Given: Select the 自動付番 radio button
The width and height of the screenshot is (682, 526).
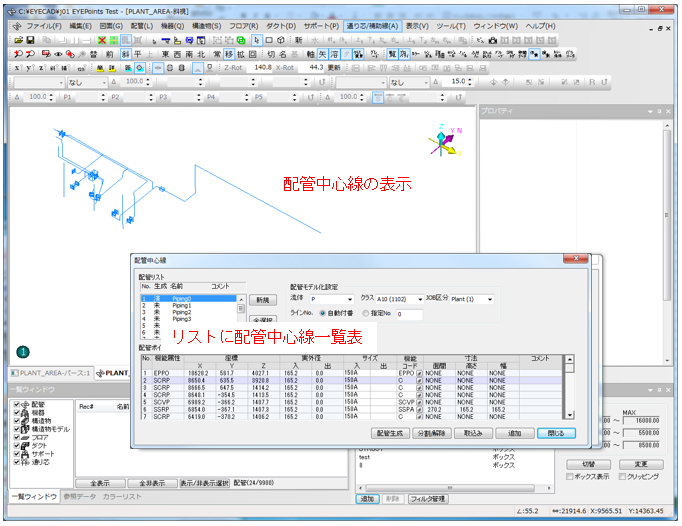Looking at the screenshot, I should [322, 313].
